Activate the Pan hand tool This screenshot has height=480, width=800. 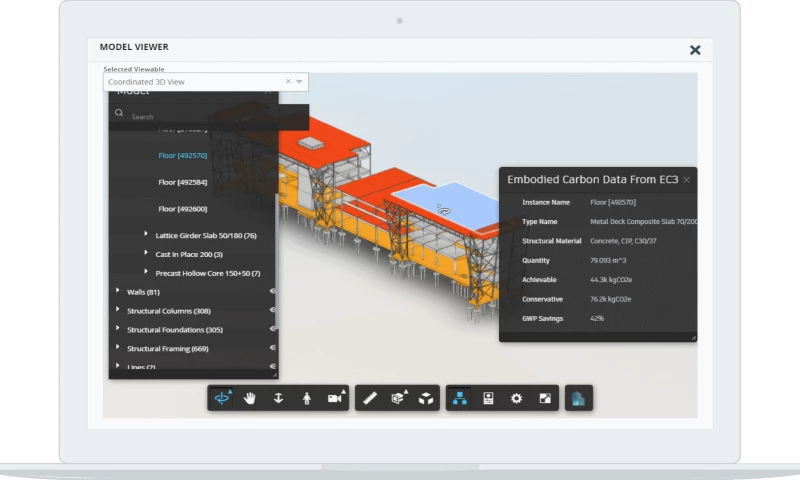pos(250,398)
